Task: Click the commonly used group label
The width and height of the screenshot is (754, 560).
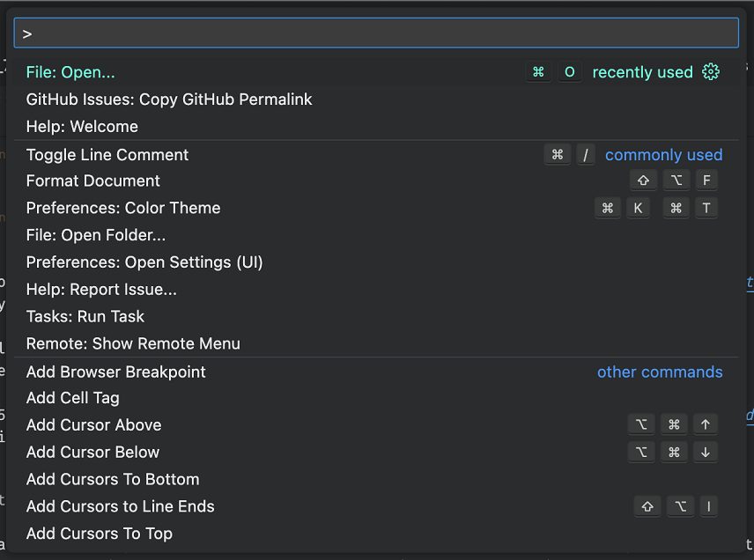Action: (663, 154)
